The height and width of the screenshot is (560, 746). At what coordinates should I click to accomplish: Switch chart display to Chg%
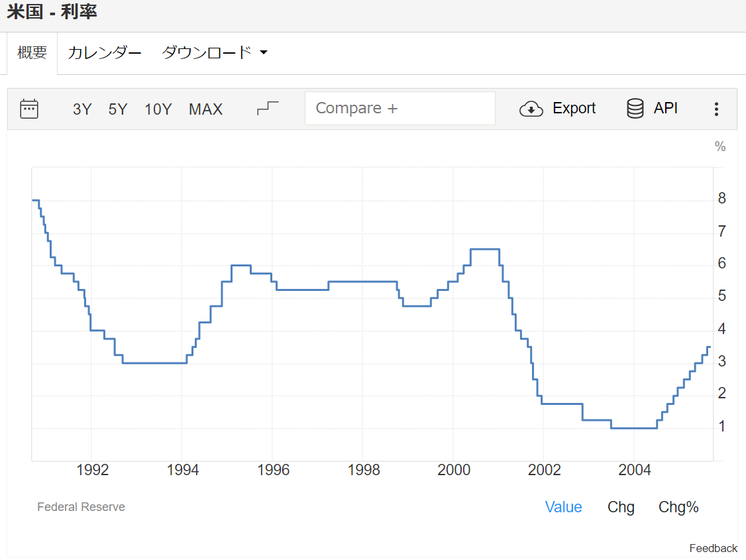(678, 507)
